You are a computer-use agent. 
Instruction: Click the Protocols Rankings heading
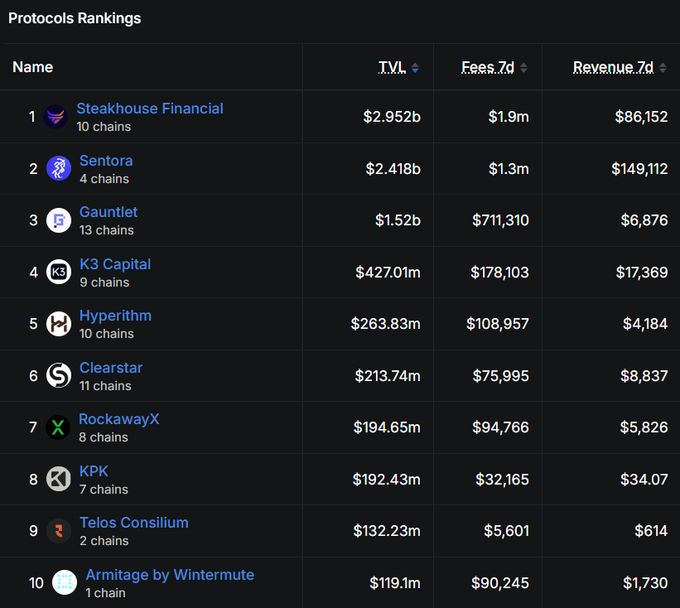click(75, 18)
